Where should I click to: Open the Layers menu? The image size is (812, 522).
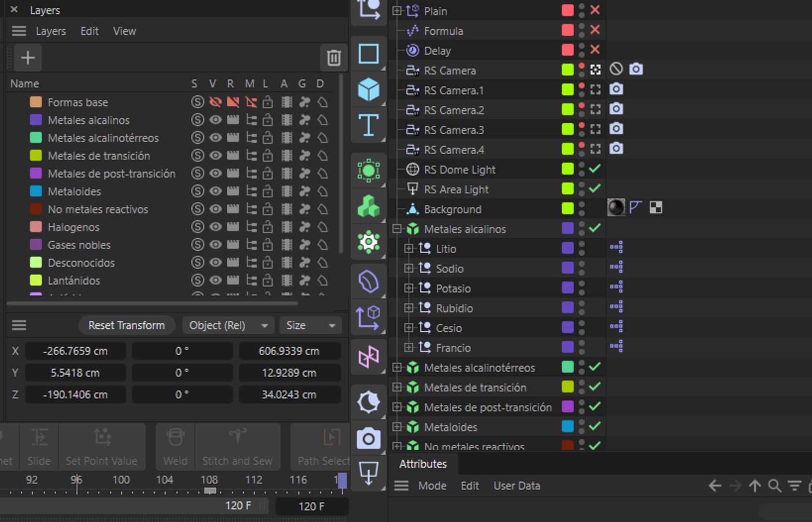click(x=51, y=31)
